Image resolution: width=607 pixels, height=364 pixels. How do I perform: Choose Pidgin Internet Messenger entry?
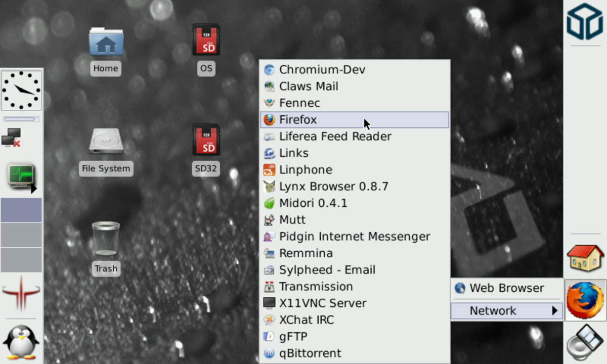tap(354, 237)
